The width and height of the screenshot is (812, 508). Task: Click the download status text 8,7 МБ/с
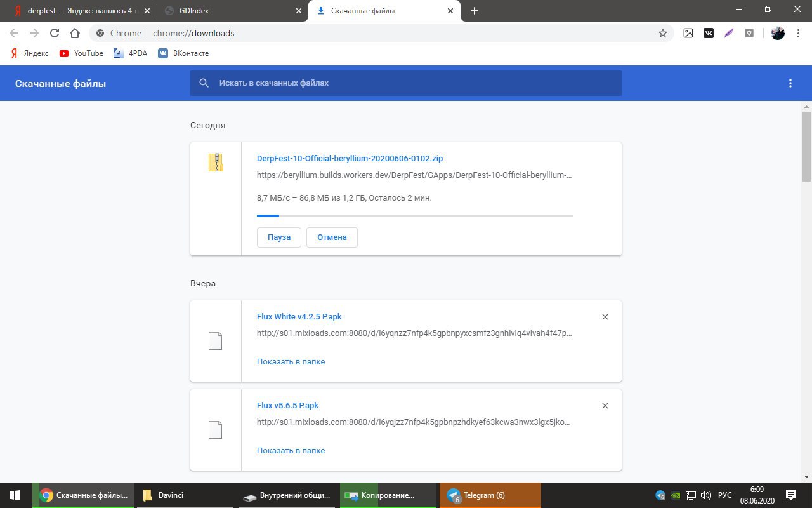344,198
